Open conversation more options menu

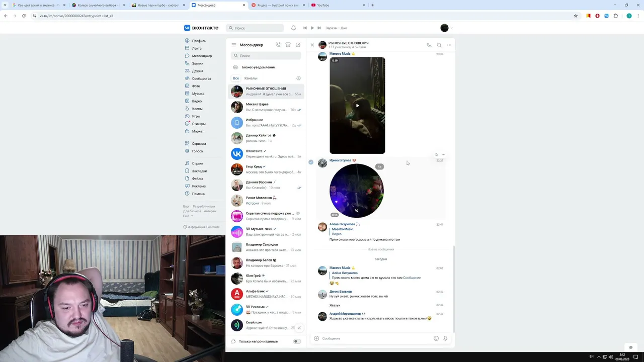pos(449,45)
